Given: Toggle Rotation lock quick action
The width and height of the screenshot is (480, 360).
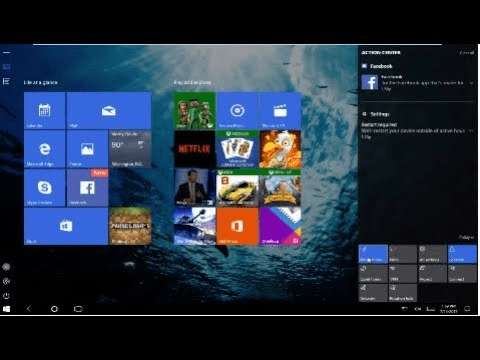Looking at the screenshot, I should (x=403, y=293).
